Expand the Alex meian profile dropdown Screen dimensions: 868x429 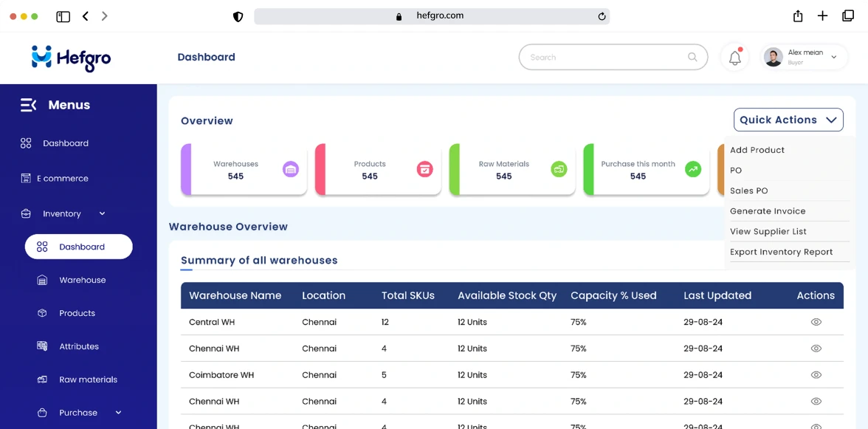(834, 57)
